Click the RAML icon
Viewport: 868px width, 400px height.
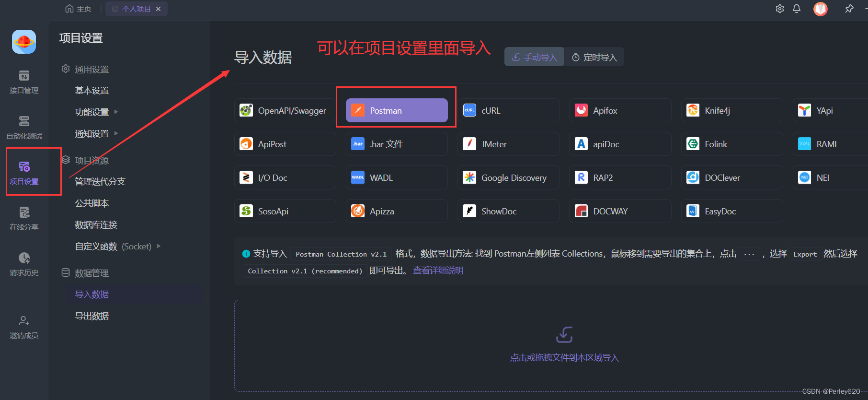pyautogui.click(x=805, y=144)
